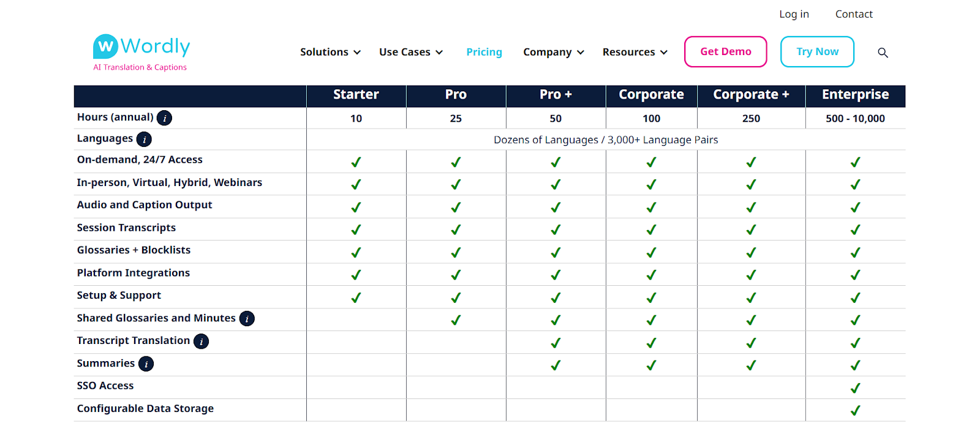Click Enterprise checkmark for Configurable Data Storage
Image resolution: width=980 pixels, height=437 pixels.
(856, 411)
